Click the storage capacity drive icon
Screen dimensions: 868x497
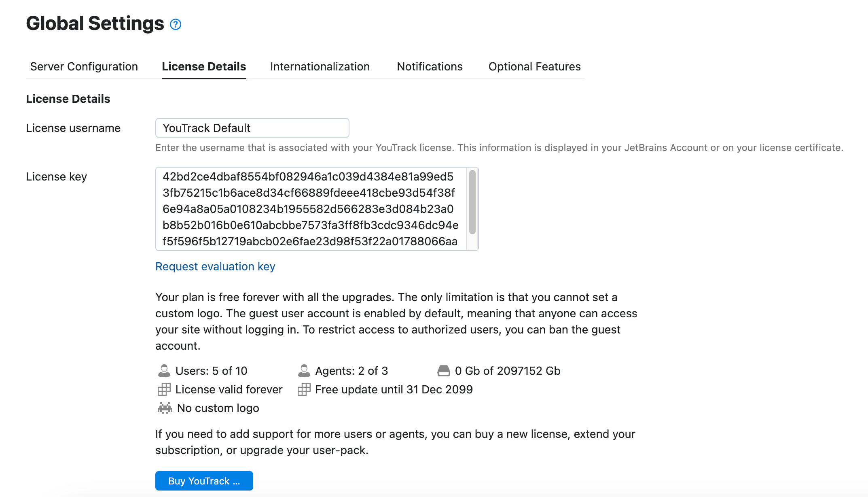tap(444, 370)
